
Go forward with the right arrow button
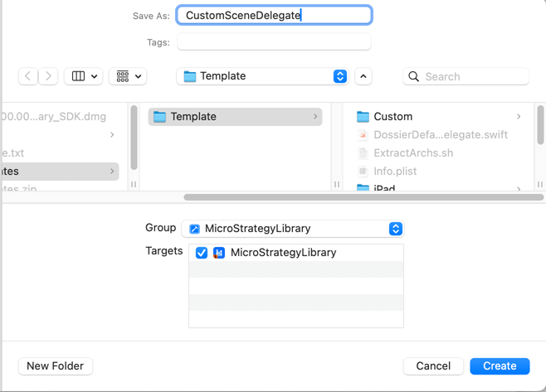point(48,76)
